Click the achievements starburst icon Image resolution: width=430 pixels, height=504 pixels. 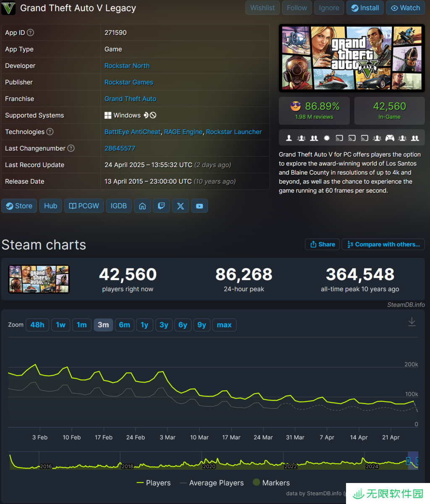tap(327, 138)
